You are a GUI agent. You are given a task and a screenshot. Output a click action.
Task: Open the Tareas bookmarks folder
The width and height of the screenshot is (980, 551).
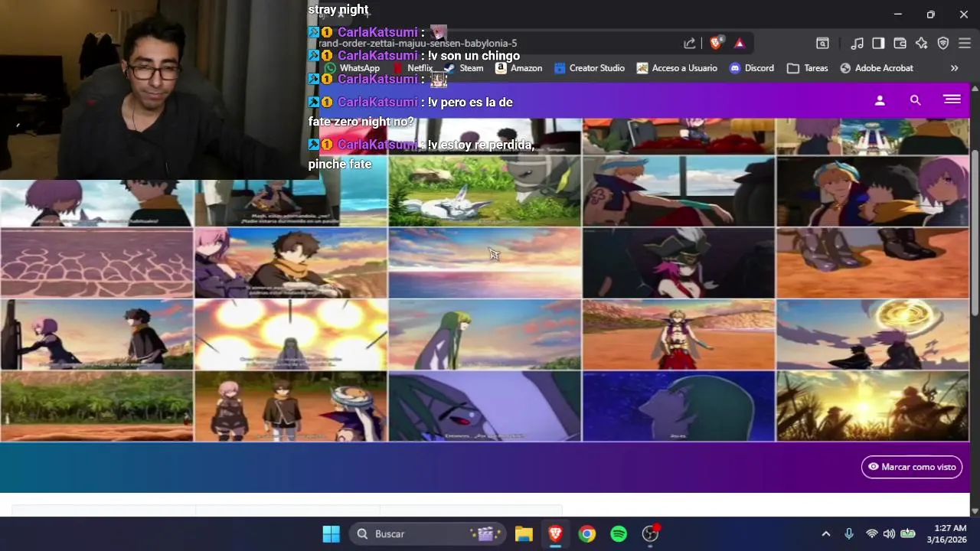(x=808, y=68)
